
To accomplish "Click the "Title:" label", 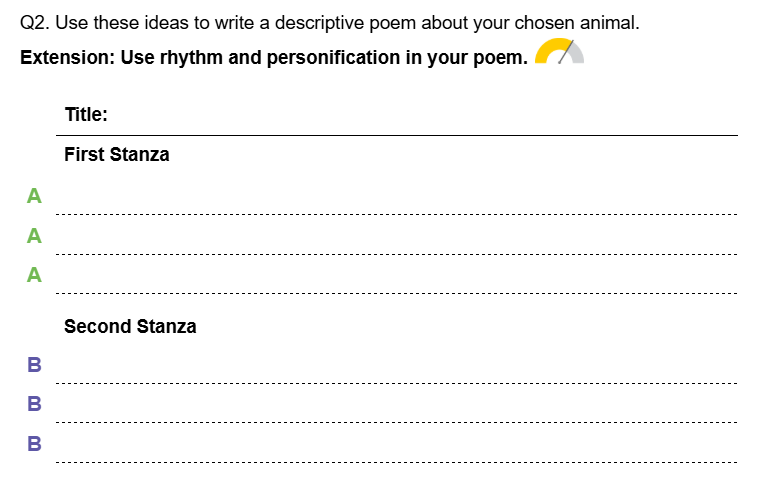I will pos(86,115).
